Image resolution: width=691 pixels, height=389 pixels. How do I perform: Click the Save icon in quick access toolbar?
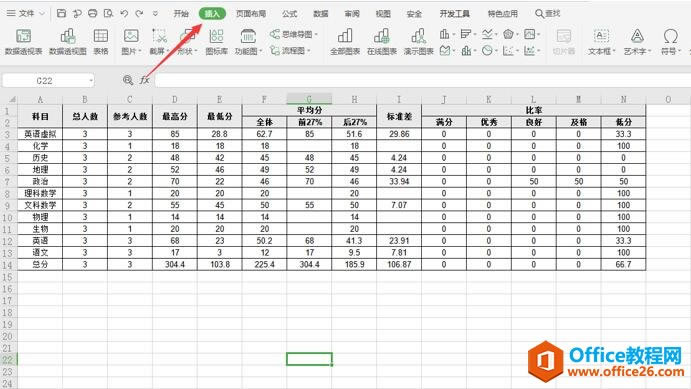coord(62,13)
